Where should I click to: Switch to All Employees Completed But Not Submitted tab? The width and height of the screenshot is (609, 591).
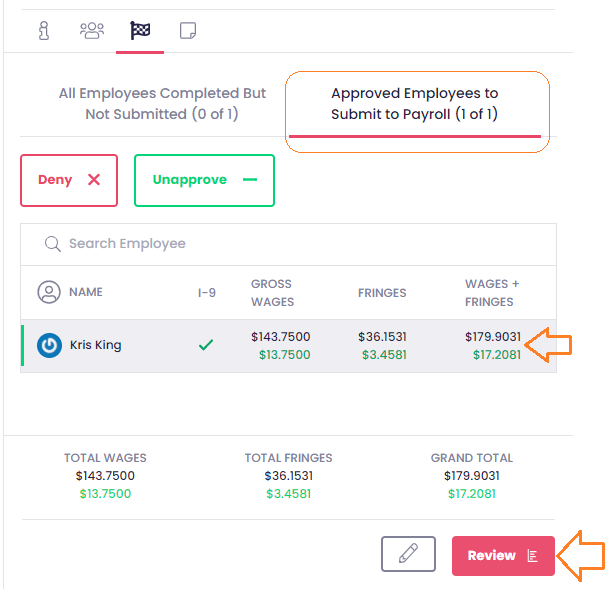point(162,104)
